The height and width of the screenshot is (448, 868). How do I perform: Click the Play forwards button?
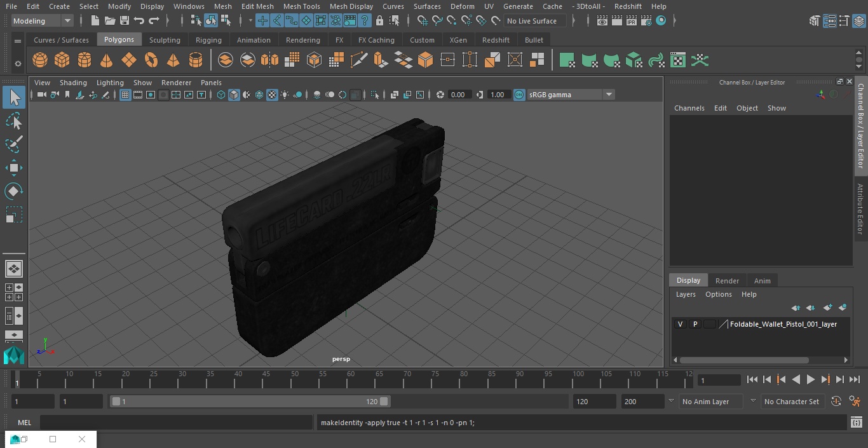tap(811, 379)
